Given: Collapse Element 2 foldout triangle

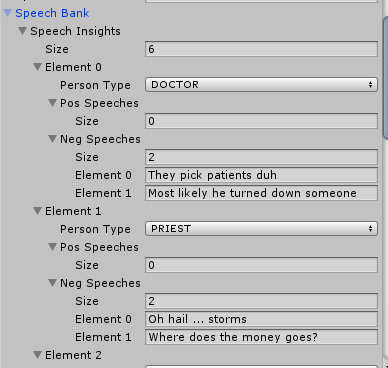Looking at the screenshot, I should [37, 355].
